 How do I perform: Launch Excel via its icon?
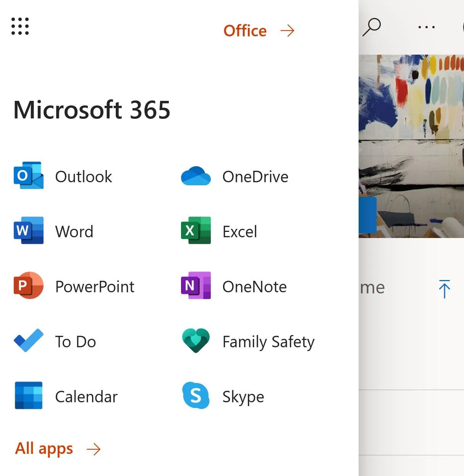196,230
